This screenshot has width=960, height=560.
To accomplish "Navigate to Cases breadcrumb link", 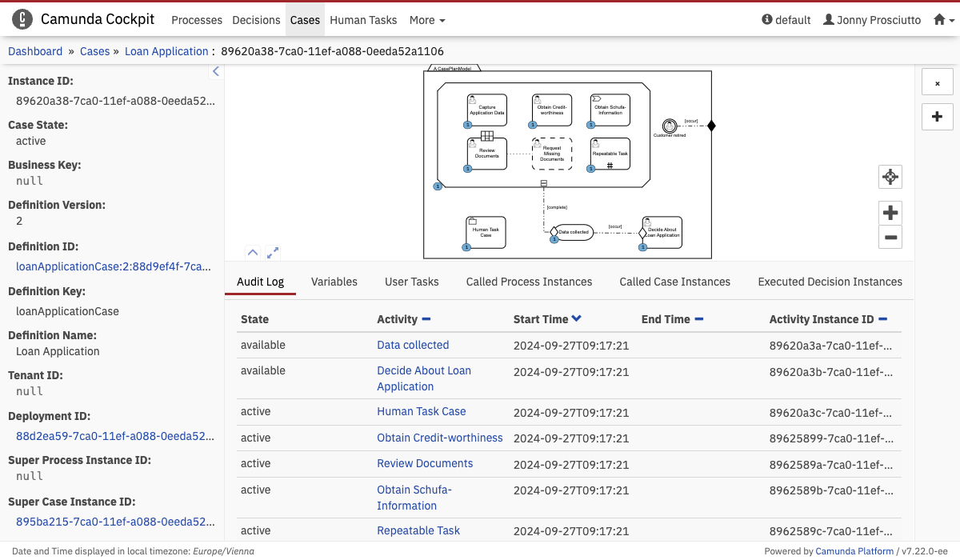I will (94, 51).
